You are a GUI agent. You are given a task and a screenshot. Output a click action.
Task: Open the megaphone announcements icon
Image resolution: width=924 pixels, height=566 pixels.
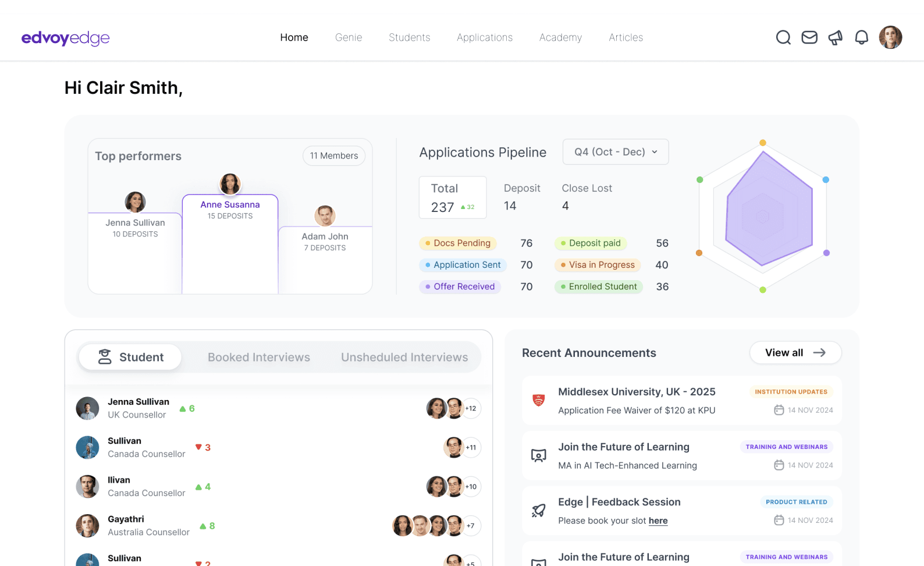pos(836,37)
